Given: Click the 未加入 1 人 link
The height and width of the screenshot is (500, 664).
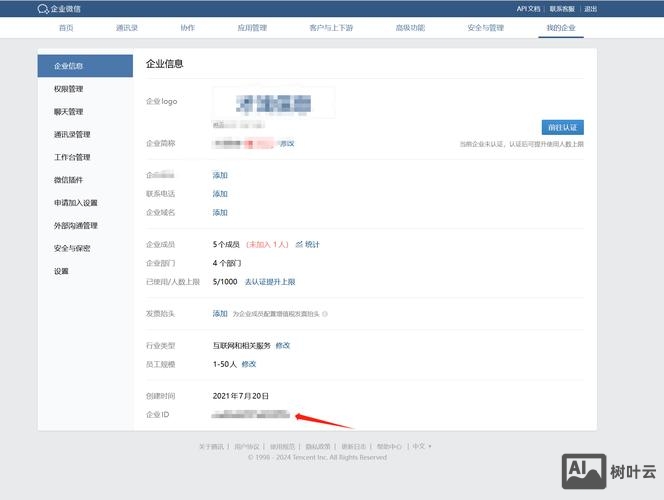Looking at the screenshot, I should (x=267, y=244).
